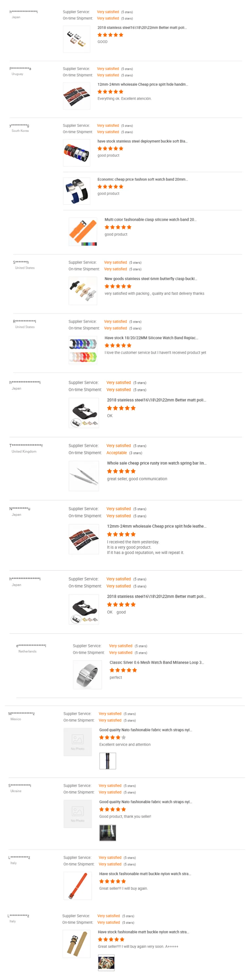Image resolution: width=248 pixels, height=980 pixels.
Task: Open "Have stock 18/20/22MM Silicone Watch Band" link
Action: (x=151, y=338)
